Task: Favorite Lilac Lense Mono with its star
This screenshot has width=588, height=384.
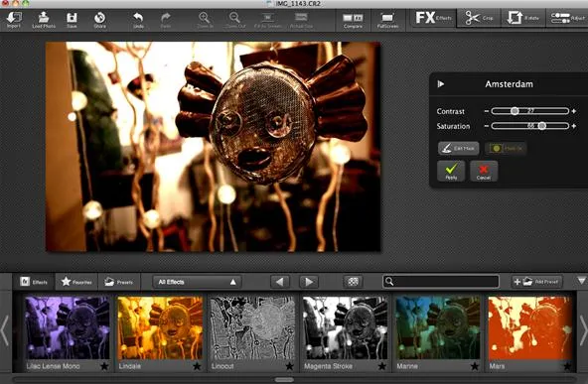Action: click(x=104, y=366)
